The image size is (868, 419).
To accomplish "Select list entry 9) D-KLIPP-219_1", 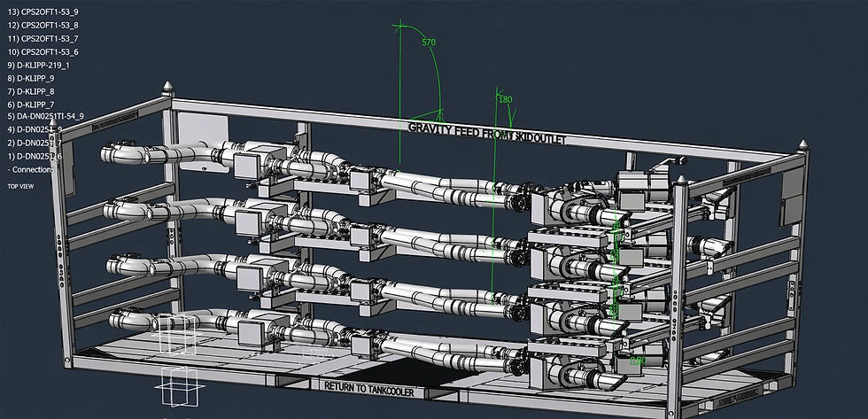I will (38, 65).
